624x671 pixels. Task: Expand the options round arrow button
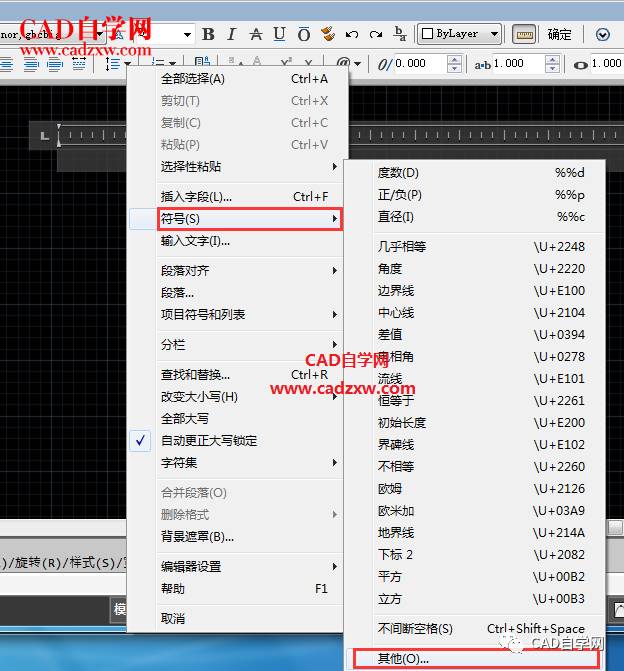(x=603, y=34)
